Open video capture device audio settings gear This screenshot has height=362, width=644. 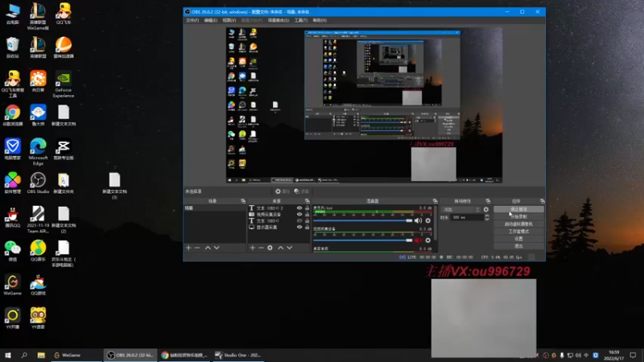coord(428,241)
